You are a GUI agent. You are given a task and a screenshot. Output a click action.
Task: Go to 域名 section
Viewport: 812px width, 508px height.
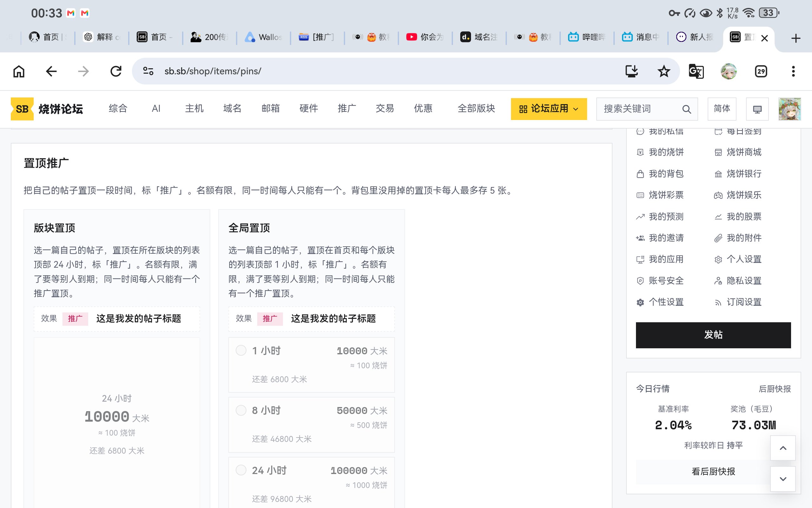(x=232, y=109)
